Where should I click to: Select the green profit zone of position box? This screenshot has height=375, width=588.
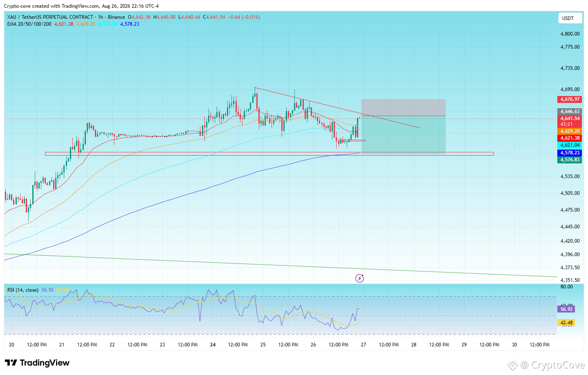coord(404,134)
